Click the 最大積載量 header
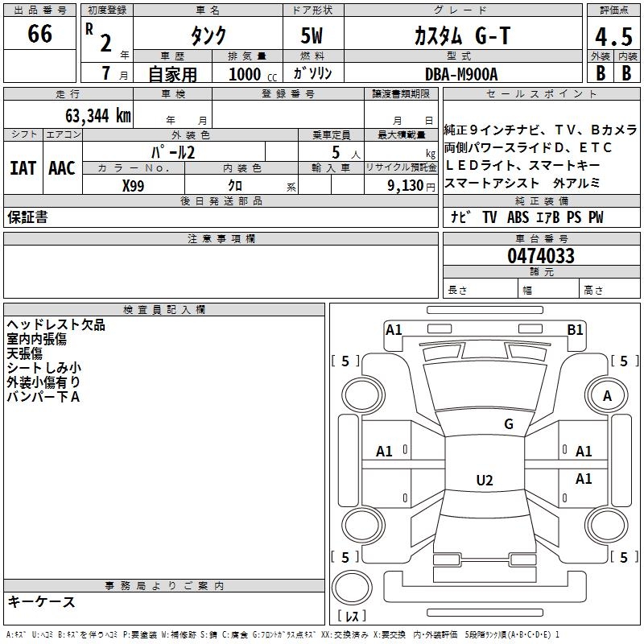 pos(401,134)
